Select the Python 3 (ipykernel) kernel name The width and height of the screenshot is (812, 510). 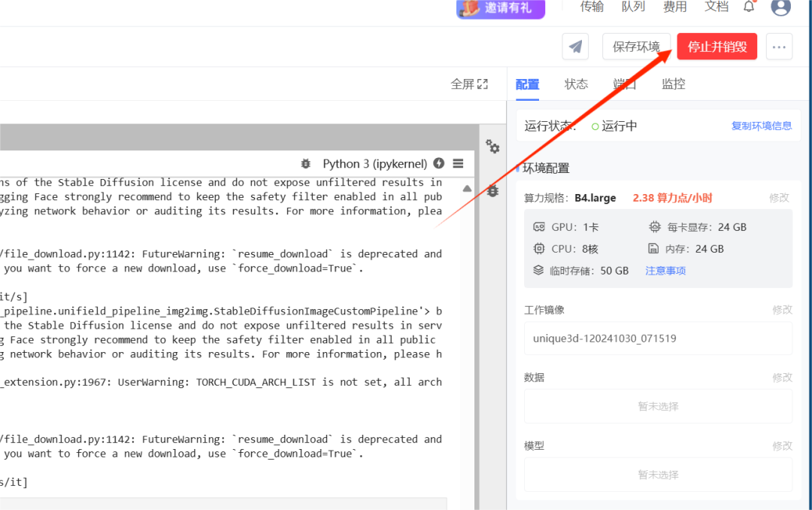375,164
